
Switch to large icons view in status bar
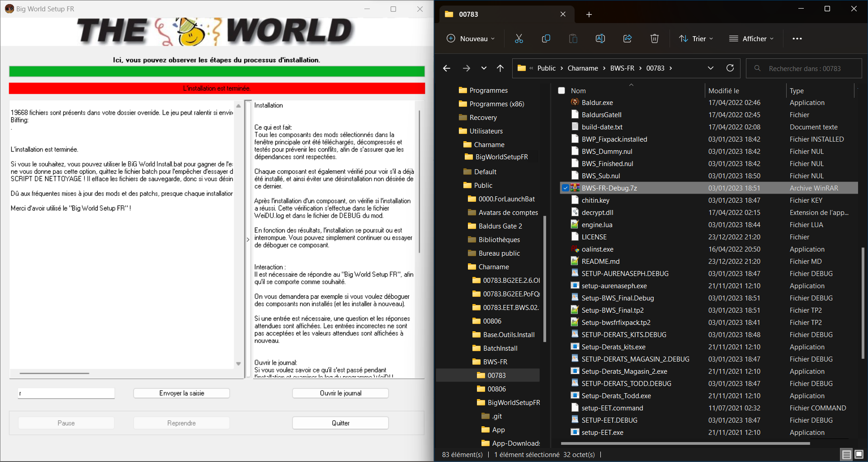click(859, 454)
